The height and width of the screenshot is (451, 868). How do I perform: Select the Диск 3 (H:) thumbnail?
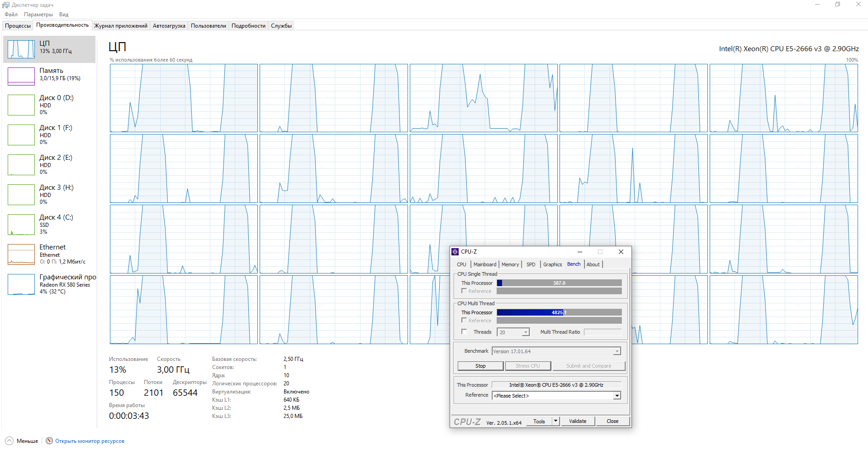pos(21,194)
